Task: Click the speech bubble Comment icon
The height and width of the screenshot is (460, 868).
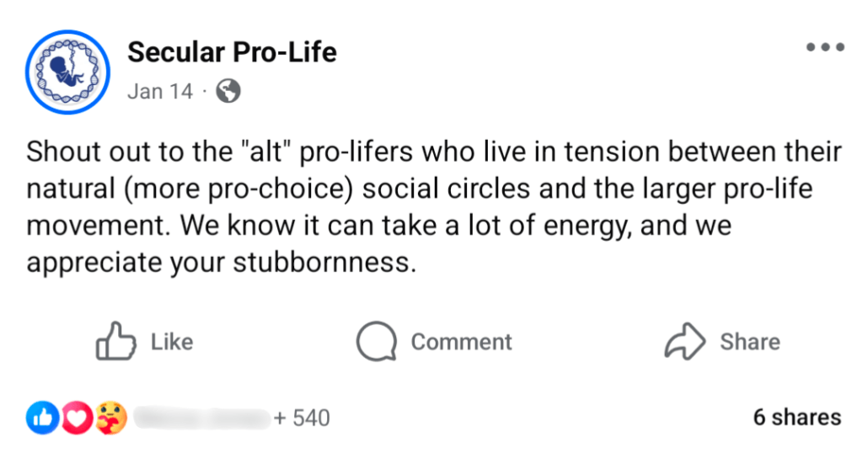Action: click(376, 341)
